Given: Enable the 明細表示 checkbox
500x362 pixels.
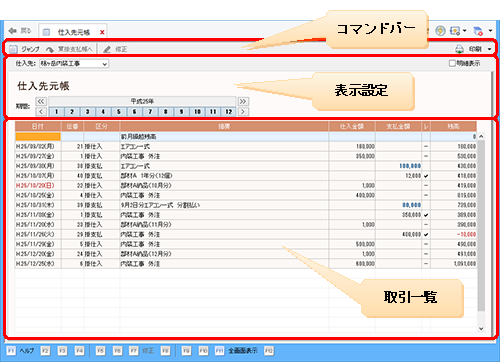Looking at the screenshot, I should 452,63.
